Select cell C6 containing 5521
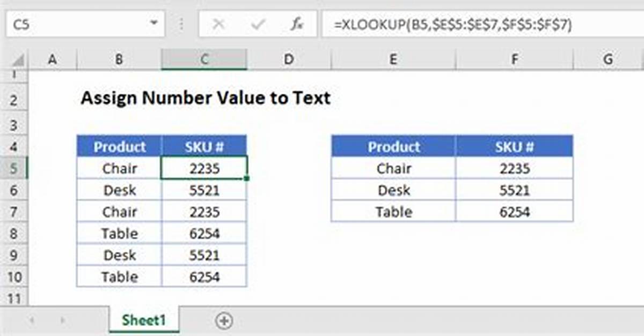This screenshot has width=644, height=336. [x=204, y=190]
